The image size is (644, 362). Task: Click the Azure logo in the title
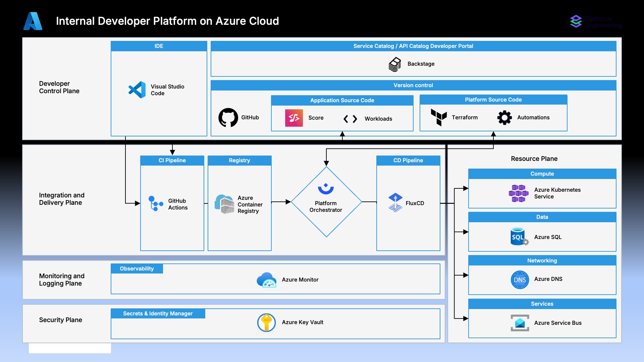[33, 21]
